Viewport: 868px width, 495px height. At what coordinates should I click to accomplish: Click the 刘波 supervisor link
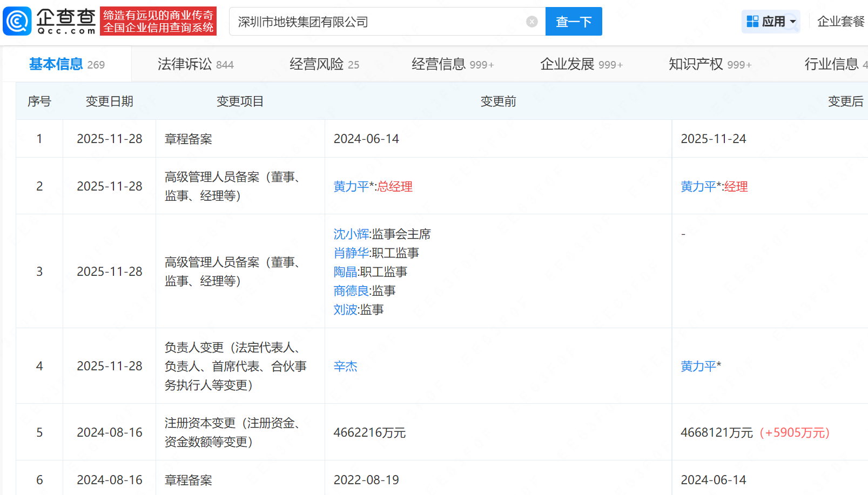345,310
